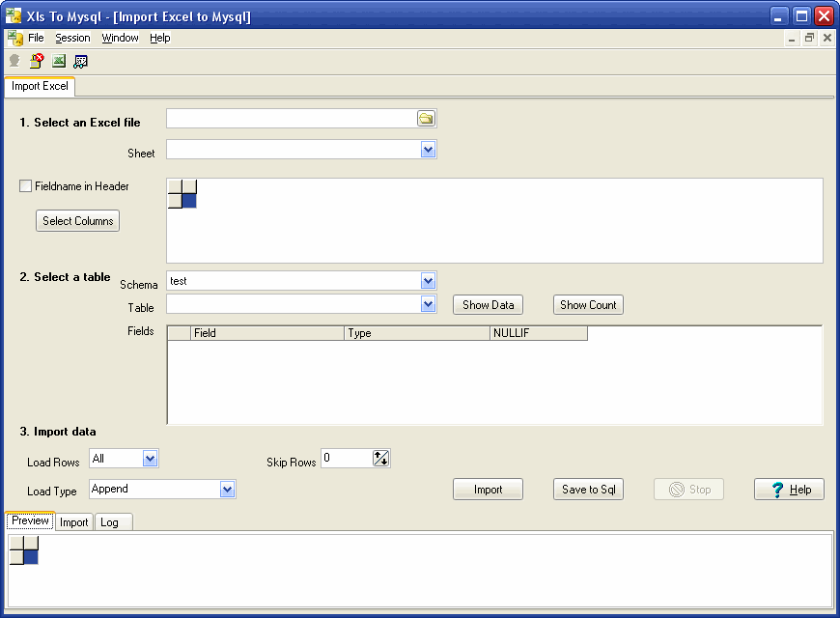The width and height of the screenshot is (840, 618).
Task: Click the NULLIF column header
Action: [x=539, y=333]
